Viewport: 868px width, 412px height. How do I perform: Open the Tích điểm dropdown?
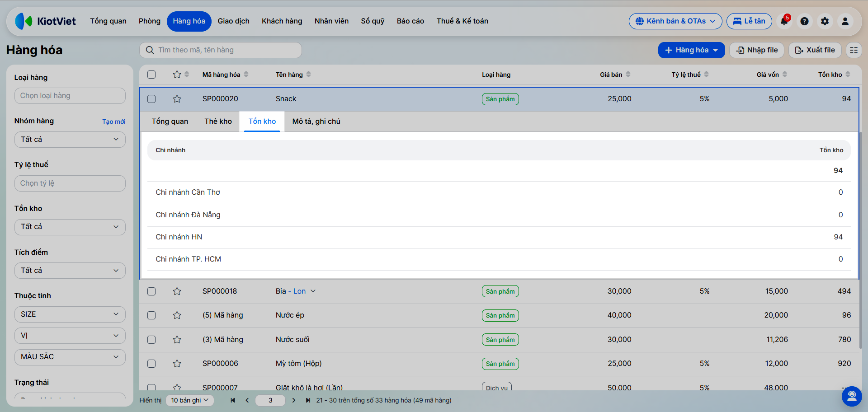(x=70, y=271)
